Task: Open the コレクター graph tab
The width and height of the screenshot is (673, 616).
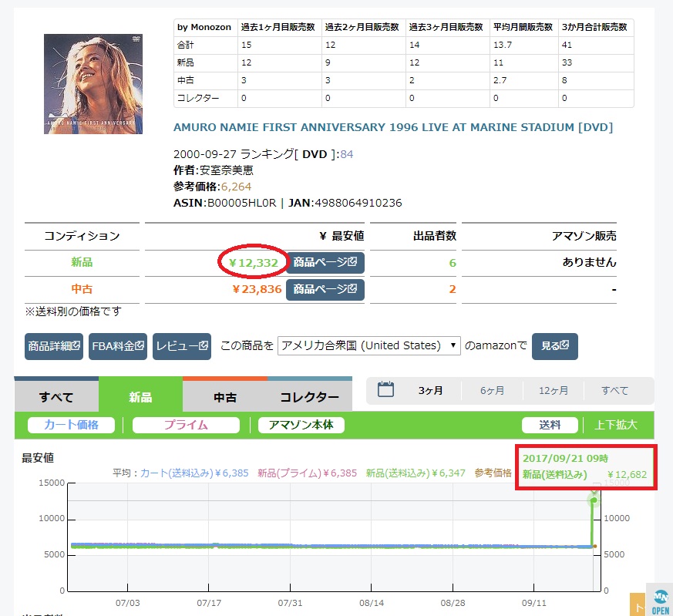Action: click(x=309, y=396)
